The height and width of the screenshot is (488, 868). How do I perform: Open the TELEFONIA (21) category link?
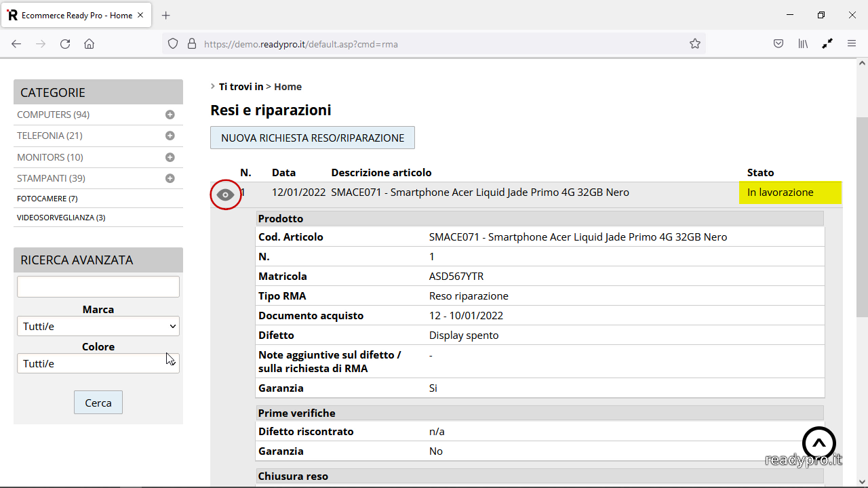coord(50,136)
